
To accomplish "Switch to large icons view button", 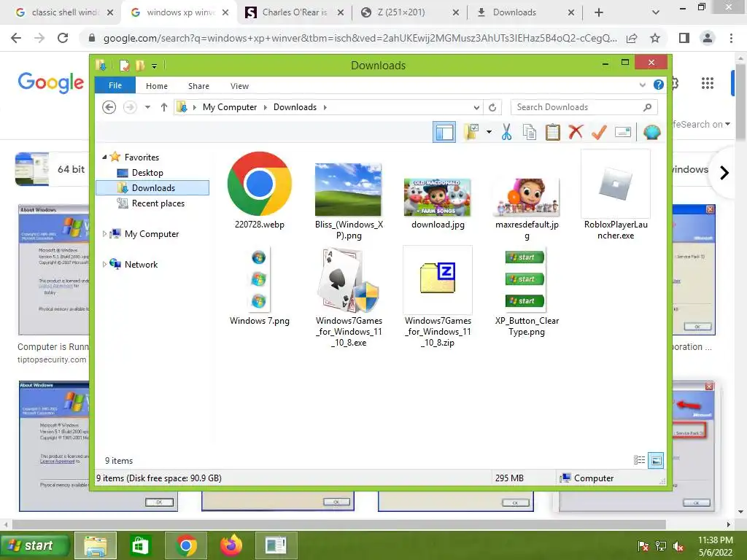I will [656, 460].
